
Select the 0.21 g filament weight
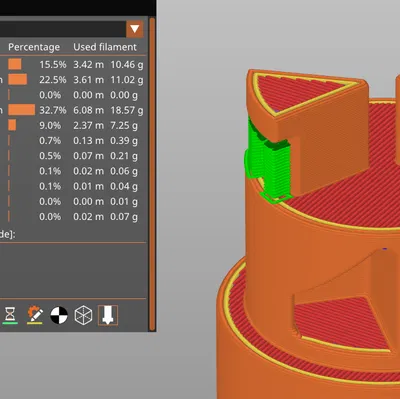124,156
